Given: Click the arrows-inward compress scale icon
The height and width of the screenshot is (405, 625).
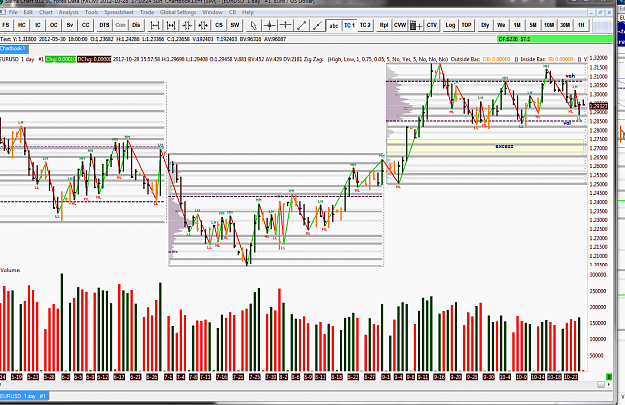Looking at the screenshot, I should (203, 26).
